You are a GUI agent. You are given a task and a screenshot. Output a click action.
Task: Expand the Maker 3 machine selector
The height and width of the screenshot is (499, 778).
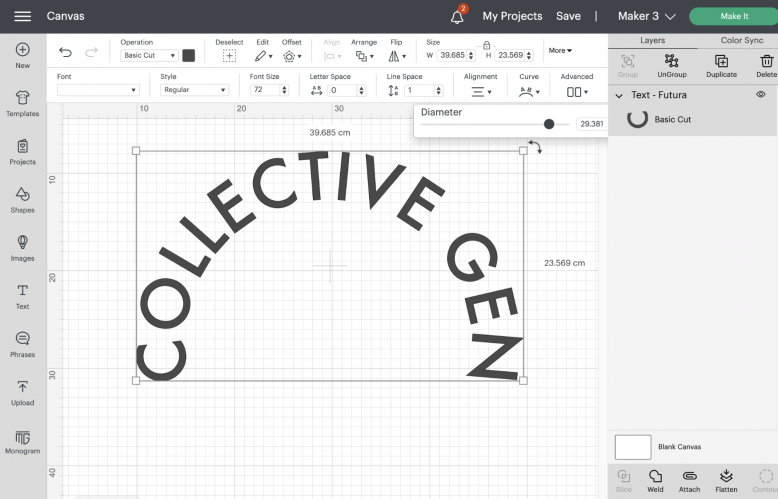(x=647, y=16)
